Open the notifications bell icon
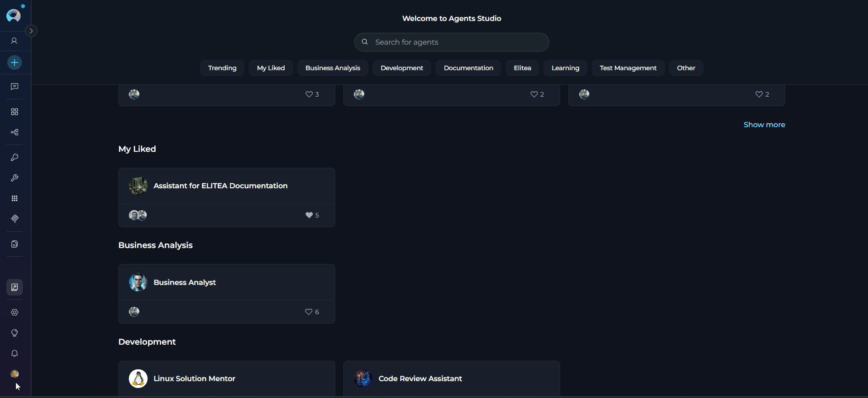Viewport: 868px width, 398px height. [x=15, y=353]
